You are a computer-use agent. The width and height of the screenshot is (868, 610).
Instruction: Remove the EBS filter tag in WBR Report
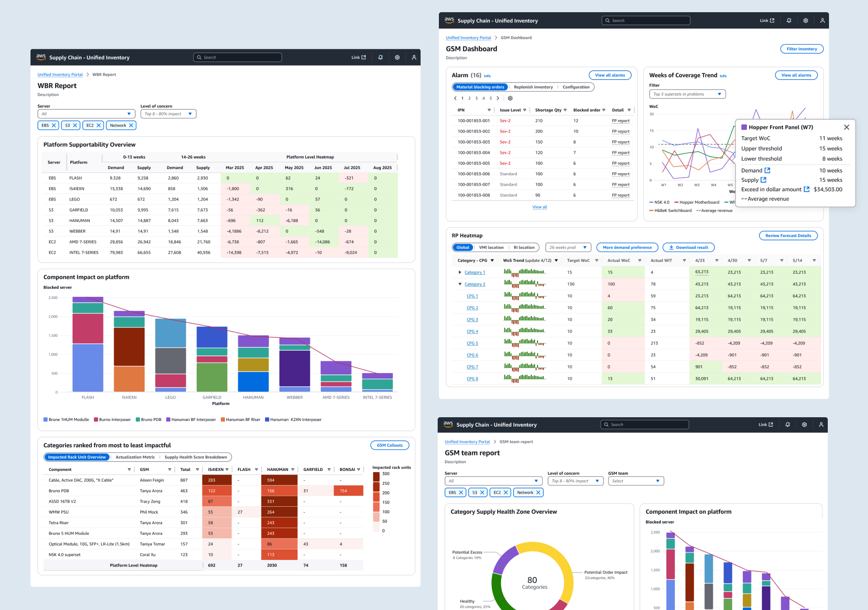pyautogui.click(x=54, y=125)
